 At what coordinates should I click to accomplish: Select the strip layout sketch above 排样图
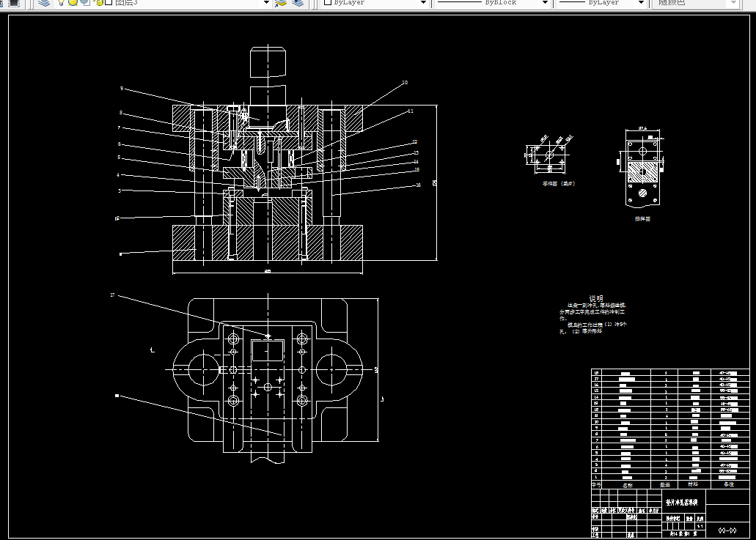(x=642, y=168)
